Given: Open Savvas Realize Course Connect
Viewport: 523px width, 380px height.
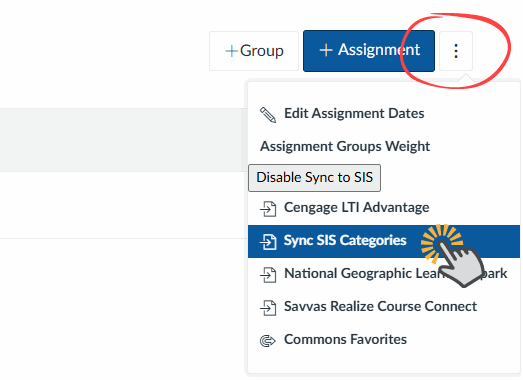Looking at the screenshot, I should click(x=384, y=307).
